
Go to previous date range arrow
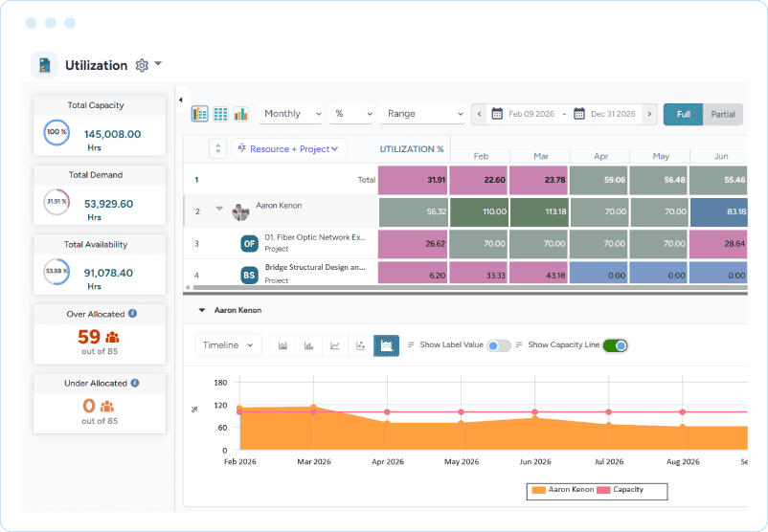[479, 114]
